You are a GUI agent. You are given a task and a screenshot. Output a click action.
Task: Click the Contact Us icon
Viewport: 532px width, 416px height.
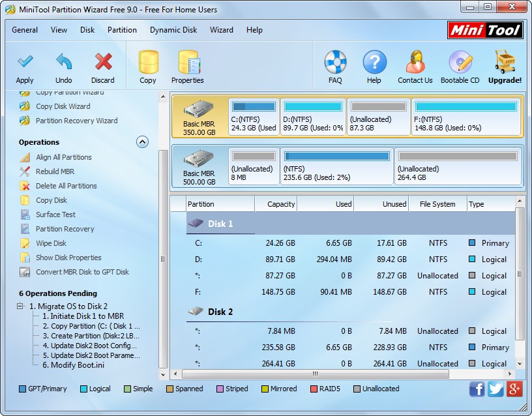pyautogui.click(x=415, y=62)
